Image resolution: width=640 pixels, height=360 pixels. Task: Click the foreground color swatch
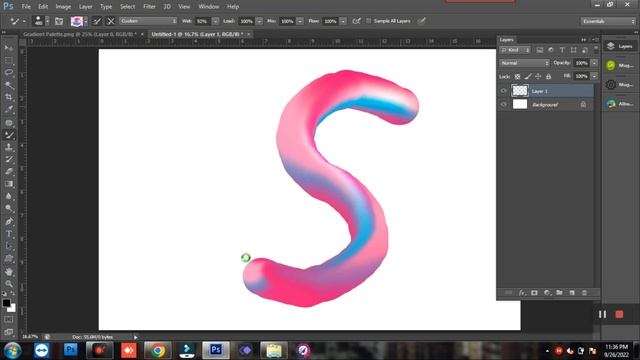[x=6, y=303]
